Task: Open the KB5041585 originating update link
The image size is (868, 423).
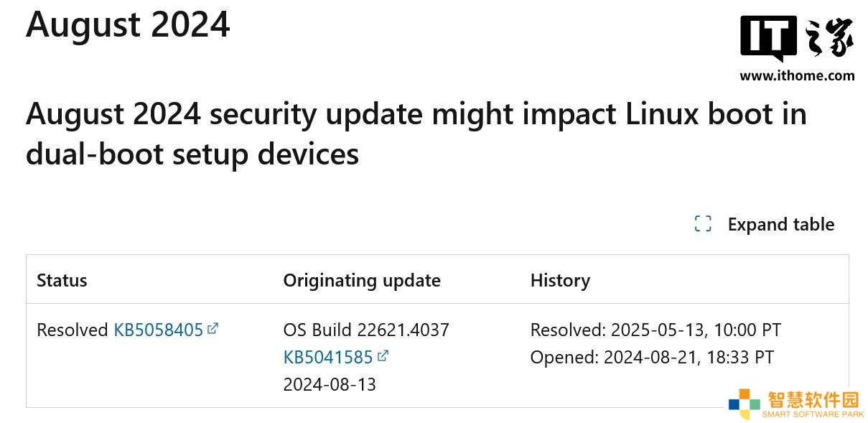Action: (328, 357)
